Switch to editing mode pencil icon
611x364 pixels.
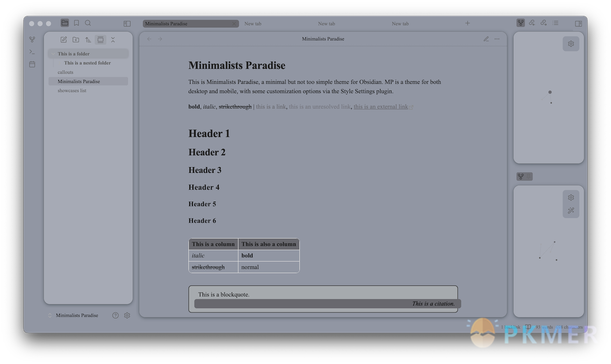click(x=486, y=39)
